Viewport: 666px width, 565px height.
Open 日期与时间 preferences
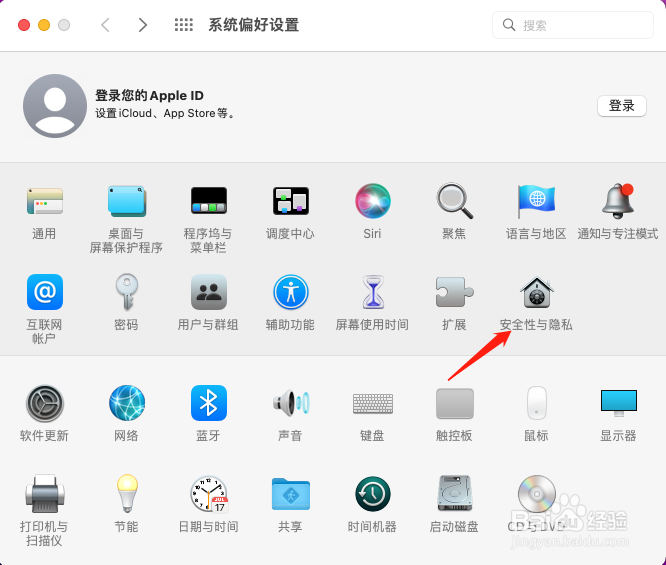click(209, 494)
